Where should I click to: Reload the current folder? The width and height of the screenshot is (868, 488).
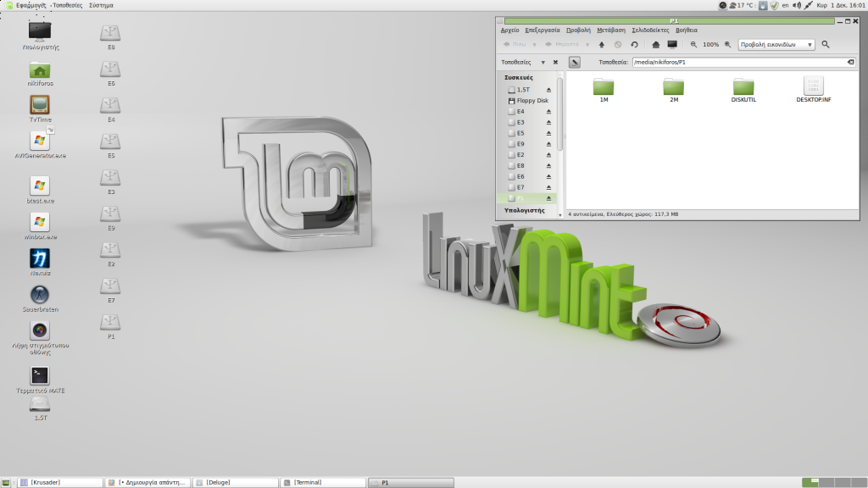[x=634, y=44]
